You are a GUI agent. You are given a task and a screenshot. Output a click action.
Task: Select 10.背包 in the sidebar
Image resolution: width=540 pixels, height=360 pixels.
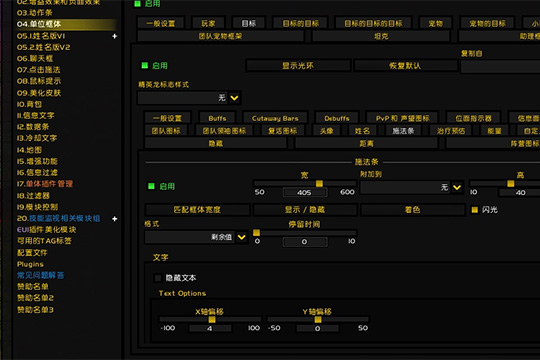29,104
